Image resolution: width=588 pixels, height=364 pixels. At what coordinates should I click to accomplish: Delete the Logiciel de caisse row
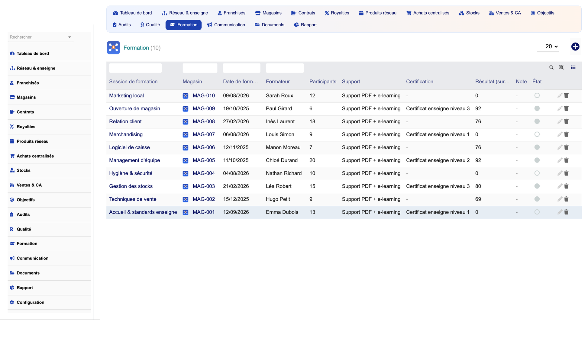[566, 147]
